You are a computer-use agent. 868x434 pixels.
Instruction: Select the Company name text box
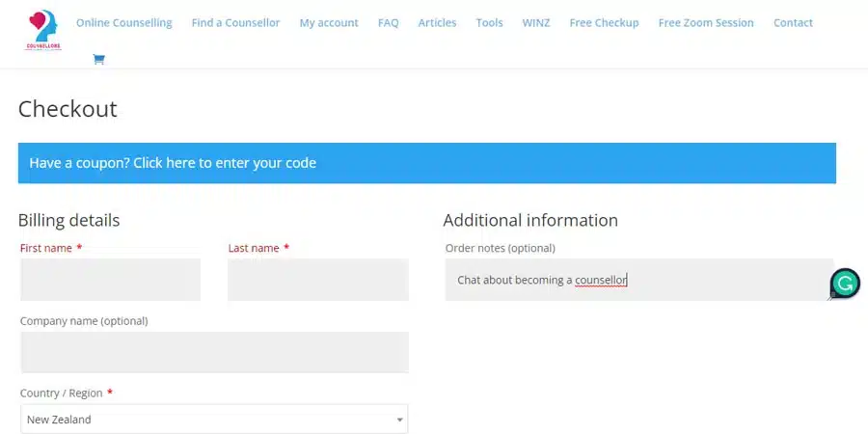click(213, 352)
